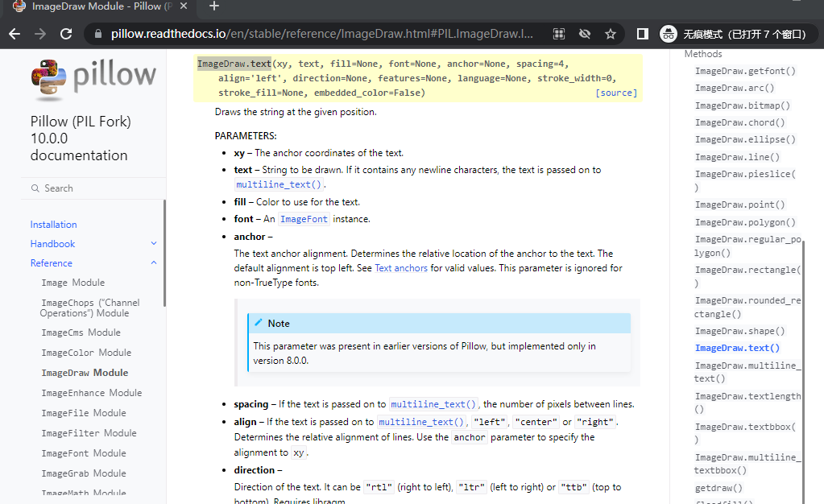Jump to ImageDraw.regular_polygon() in Methods
This screenshot has width=824, height=504.
[747, 246]
